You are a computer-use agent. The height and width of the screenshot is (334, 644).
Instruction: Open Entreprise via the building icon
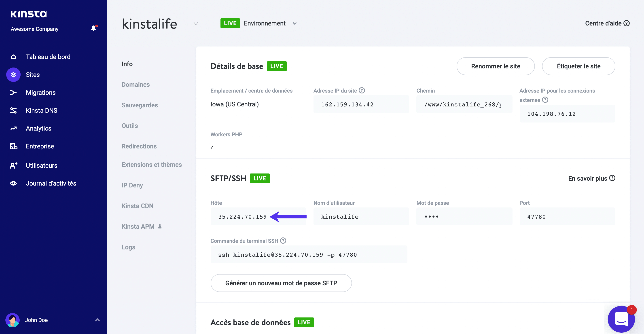[x=13, y=146]
